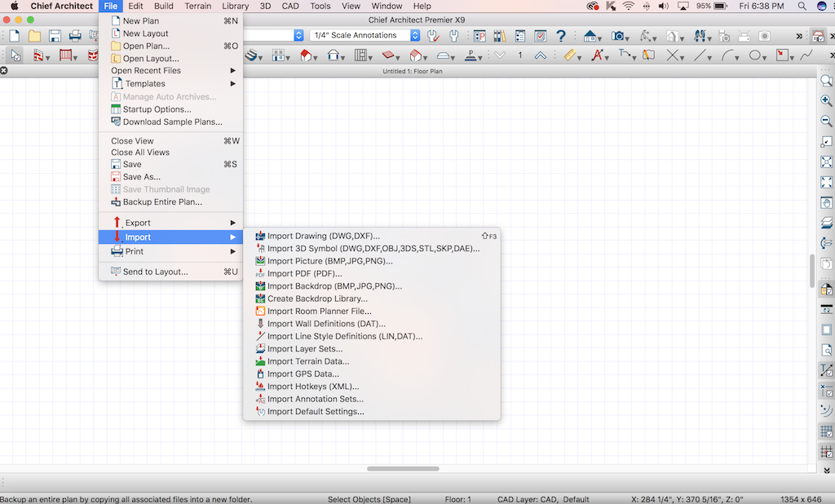Image resolution: width=835 pixels, height=504 pixels.
Task: Select the Wall tools icon
Action: pos(40,55)
